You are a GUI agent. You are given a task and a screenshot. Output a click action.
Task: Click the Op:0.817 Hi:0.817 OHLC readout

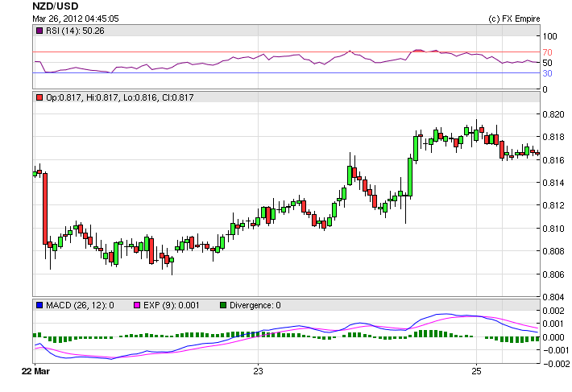(120, 97)
